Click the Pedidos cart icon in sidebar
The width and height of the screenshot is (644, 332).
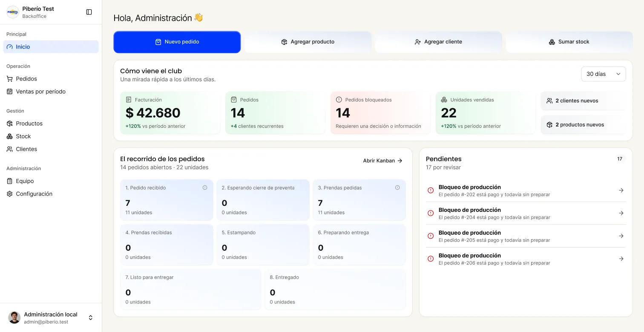[10, 79]
